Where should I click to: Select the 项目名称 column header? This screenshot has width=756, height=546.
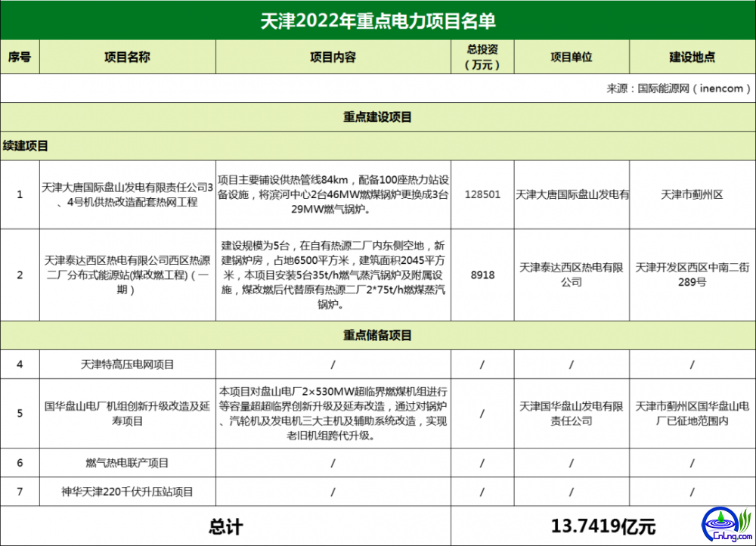pyautogui.click(x=127, y=57)
